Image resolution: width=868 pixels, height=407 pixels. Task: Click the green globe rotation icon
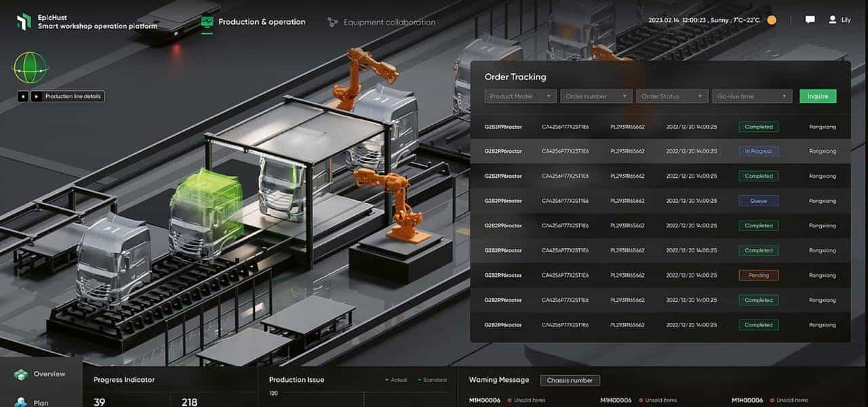31,68
